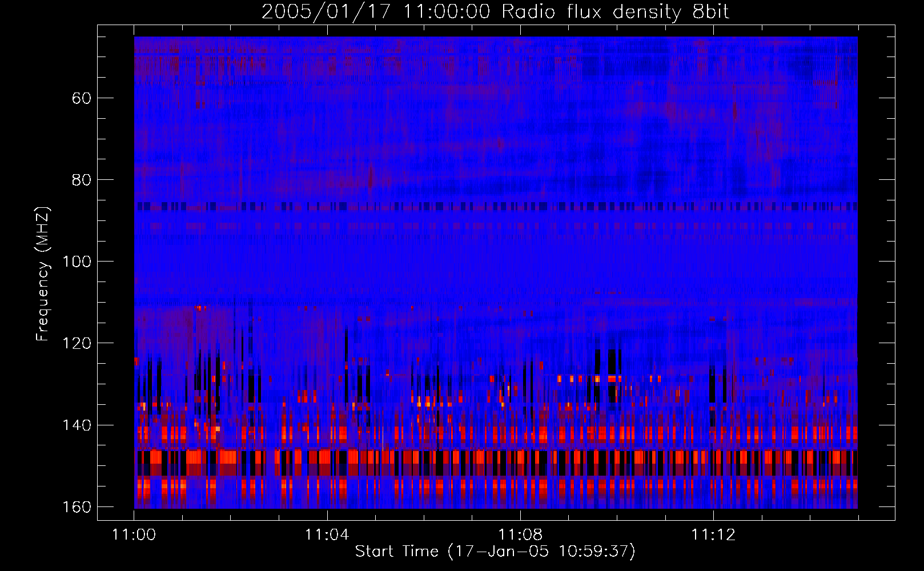Click the '100' frequency tick label
The height and width of the screenshot is (571, 924).
pyautogui.click(x=77, y=262)
